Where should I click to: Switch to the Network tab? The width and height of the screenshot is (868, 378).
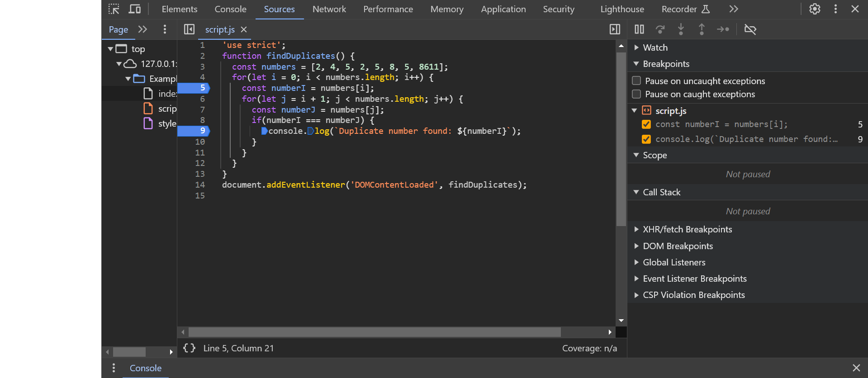[329, 9]
